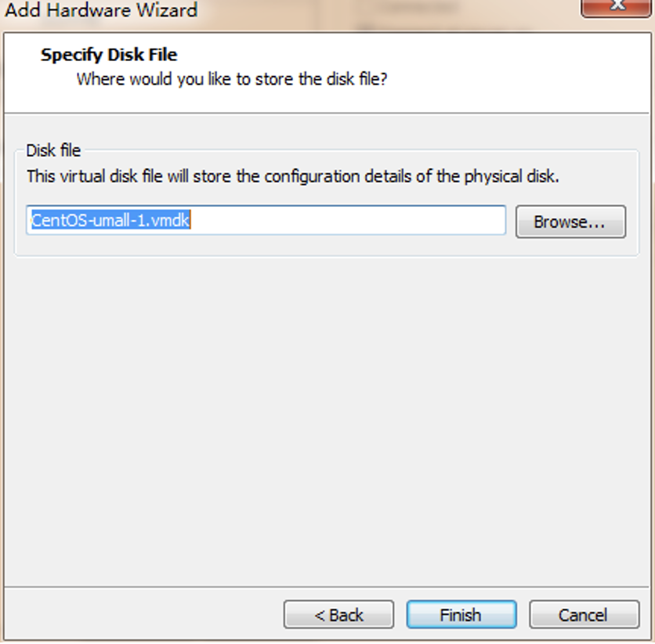
Task: Return to previous wizard step
Action: pyautogui.click(x=338, y=614)
